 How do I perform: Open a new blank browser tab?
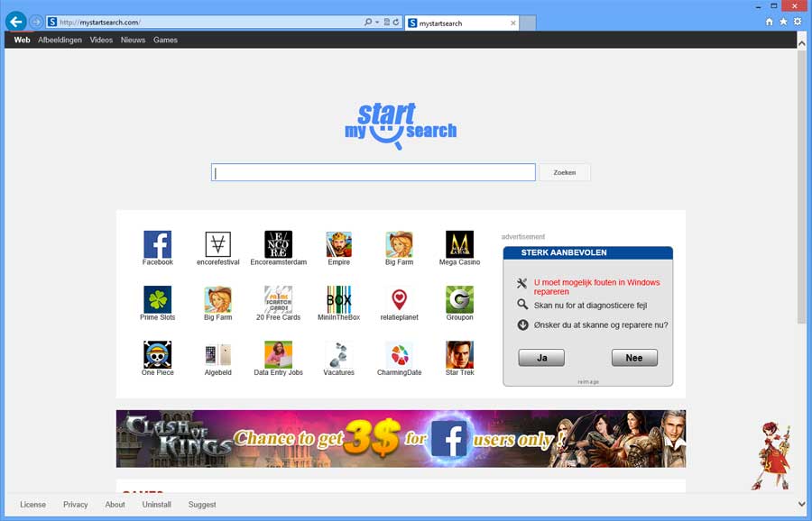pos(528,23)
